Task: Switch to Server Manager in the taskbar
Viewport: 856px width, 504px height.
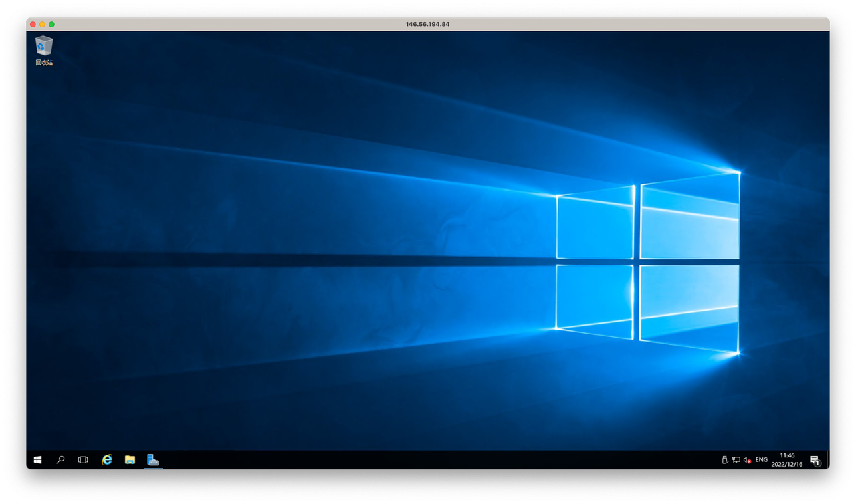Action: click(153, 460)
